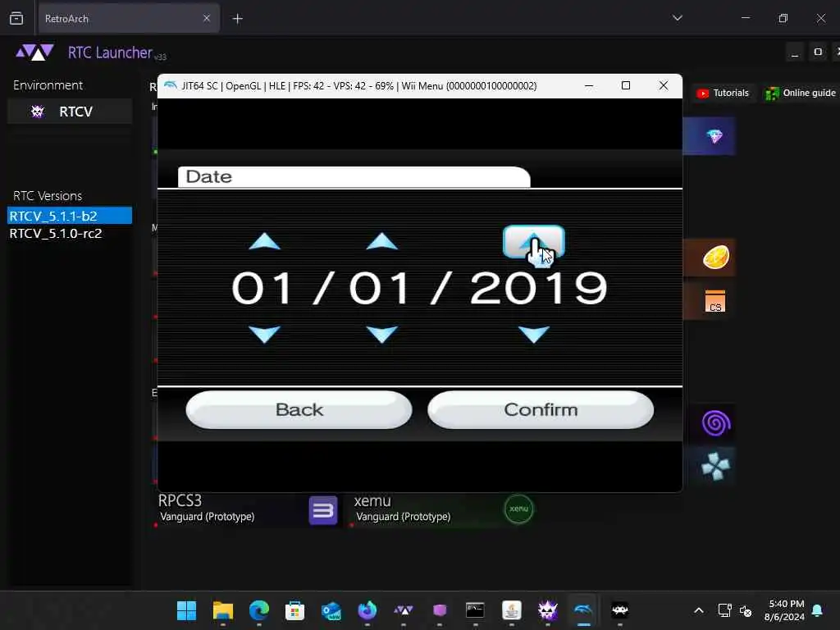Open the citrus Citra emulator tile
This screenshot has width=840, height=630.
[x=715, y=257]
